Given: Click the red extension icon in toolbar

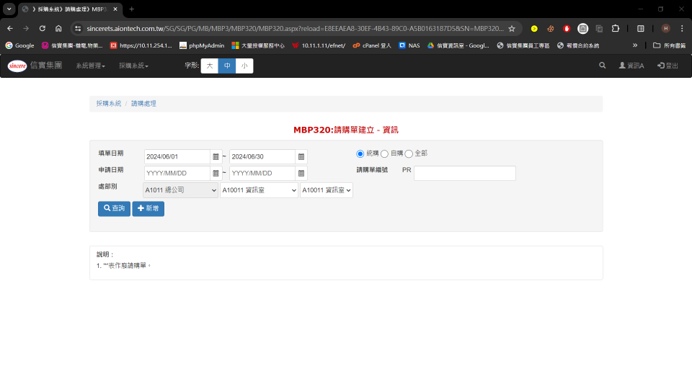Looking at the screenshot, I should [567, 29].
